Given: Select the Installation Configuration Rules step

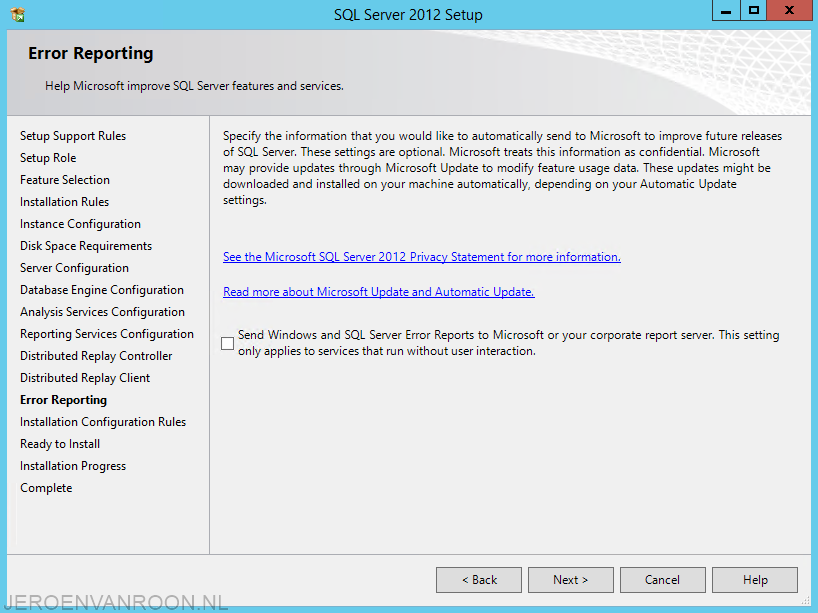Looking at the screenshot, I should tap(103, 422).
